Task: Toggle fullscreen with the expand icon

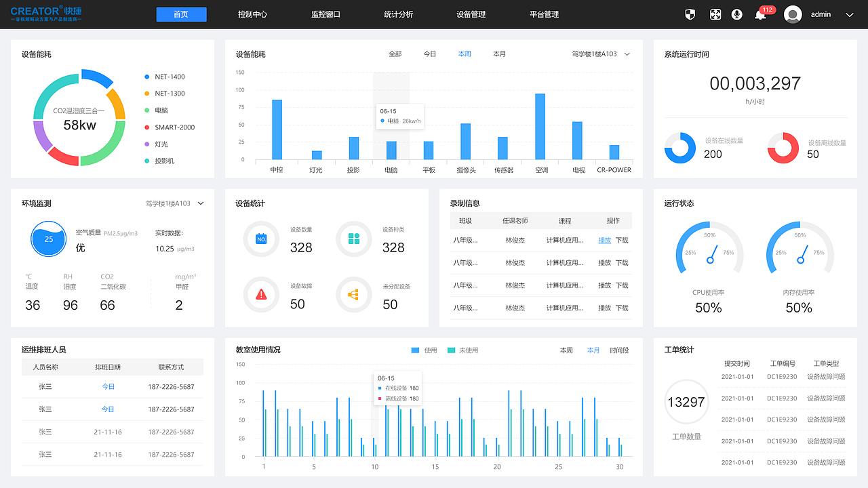Action: point(715,14)
